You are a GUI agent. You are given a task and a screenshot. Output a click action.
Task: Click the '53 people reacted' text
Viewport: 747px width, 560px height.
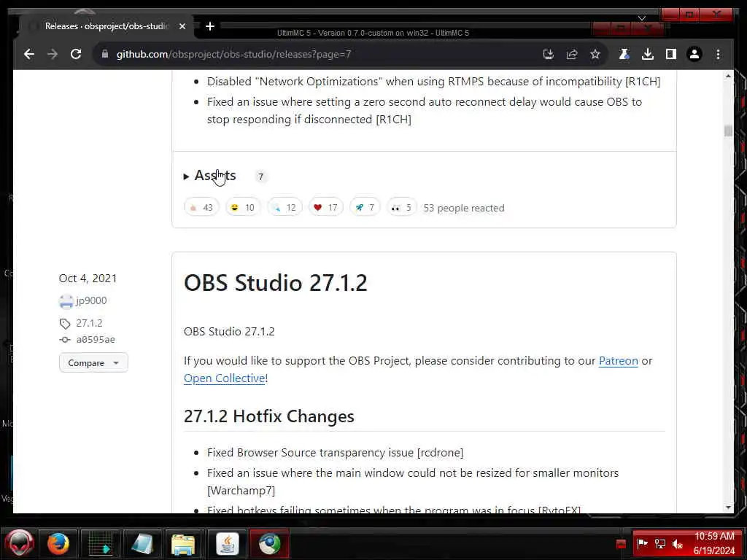click(463, 208)
